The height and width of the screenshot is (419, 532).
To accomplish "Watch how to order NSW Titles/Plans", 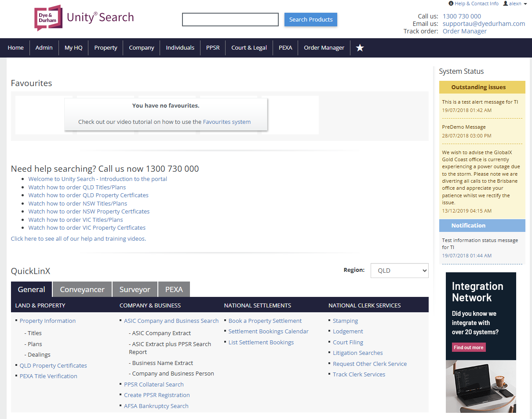I will click(x=78, y=203).
